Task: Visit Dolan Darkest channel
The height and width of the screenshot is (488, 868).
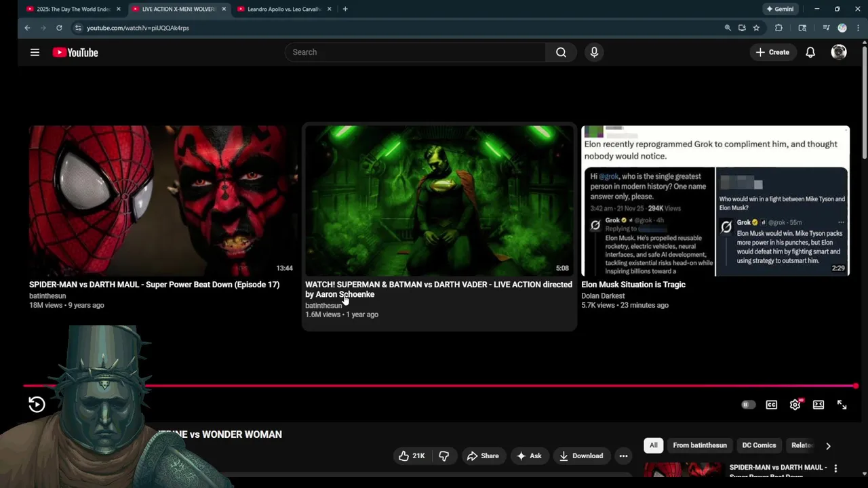Action: pyautogui.click(x=603, y=296)
